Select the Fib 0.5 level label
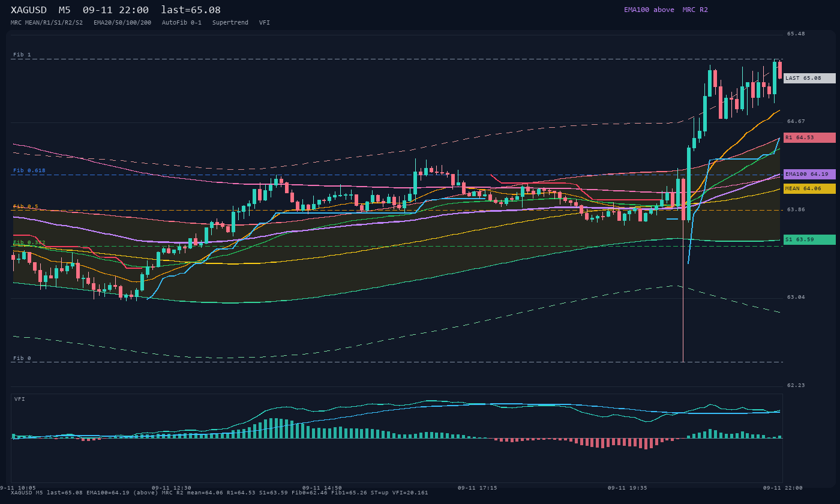Screen dimensions: 840x504 coord(26,206)
